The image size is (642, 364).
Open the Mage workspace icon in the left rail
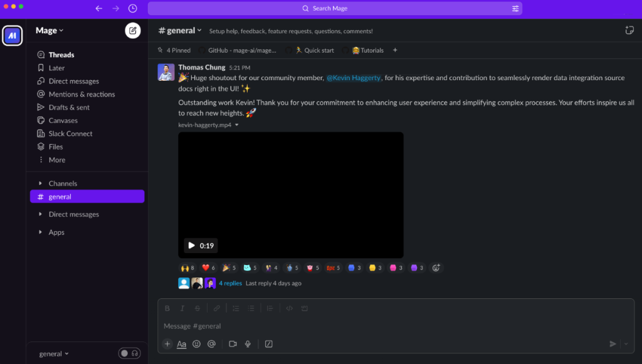13,36
